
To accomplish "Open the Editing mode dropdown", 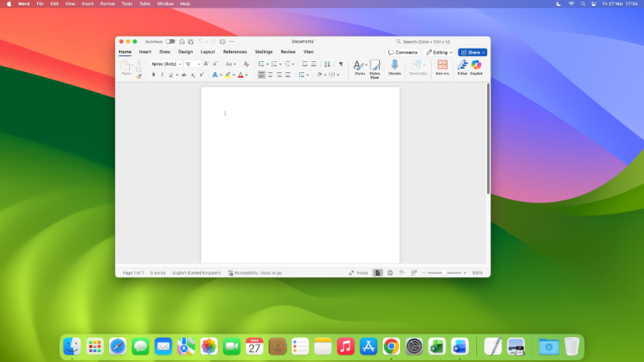I will point(439,52).
